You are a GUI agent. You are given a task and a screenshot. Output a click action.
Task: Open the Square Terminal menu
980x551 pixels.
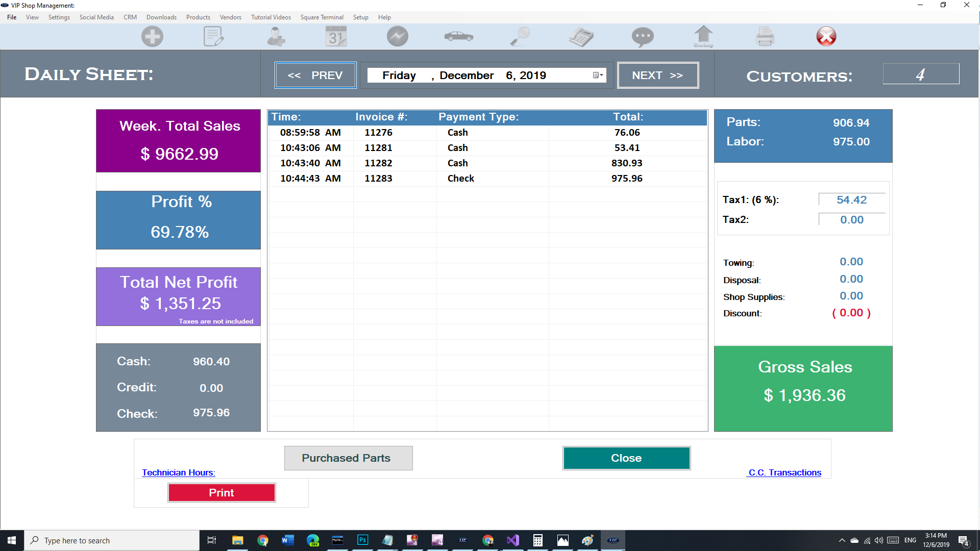322,17
